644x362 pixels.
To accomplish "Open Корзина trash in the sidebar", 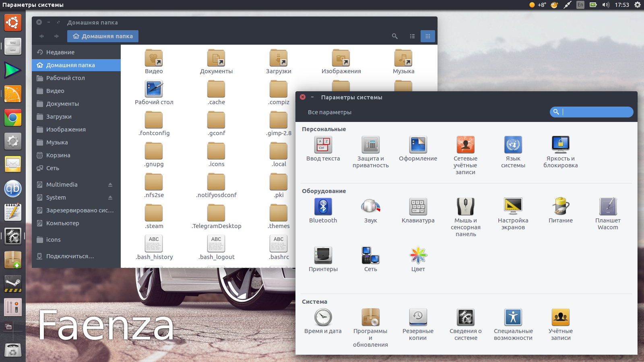I will tap(76, 155).
